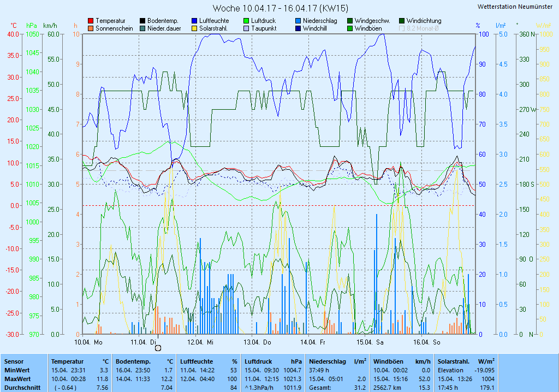Select the green Luftdruck legend marker

(x=246, y=21)
